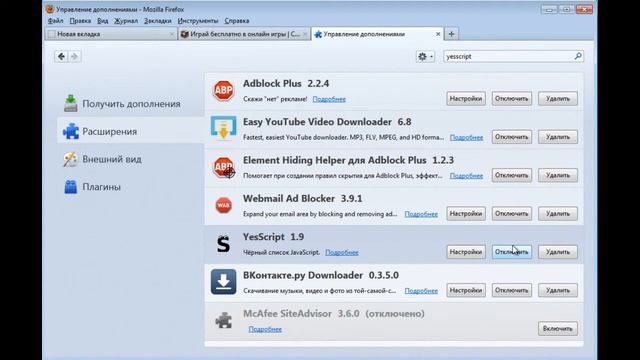This screenshot has width=640, height=360.
Task: Click the YesScript S icon
Action: point(223,244)
